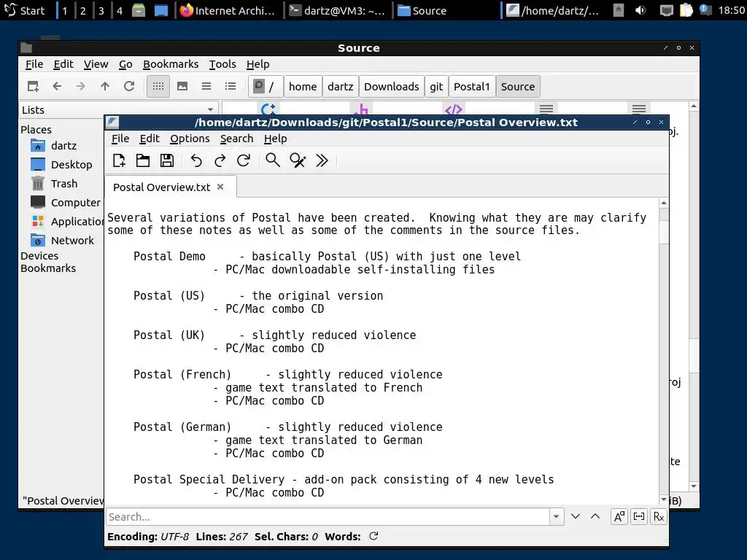Switch to workspace 2 on taskbar
The image size is (747, 560).
point(83,10)
